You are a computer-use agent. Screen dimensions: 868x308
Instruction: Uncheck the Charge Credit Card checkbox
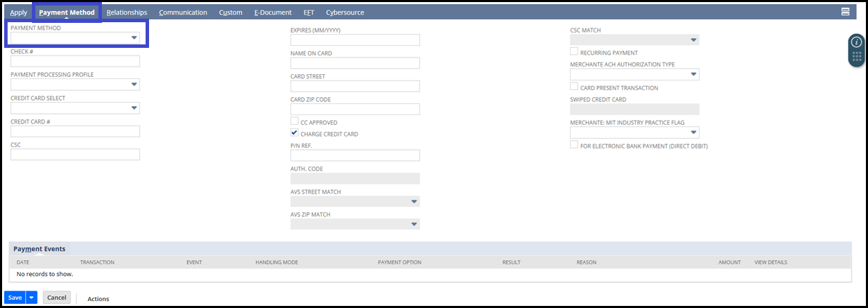point(295,133)
